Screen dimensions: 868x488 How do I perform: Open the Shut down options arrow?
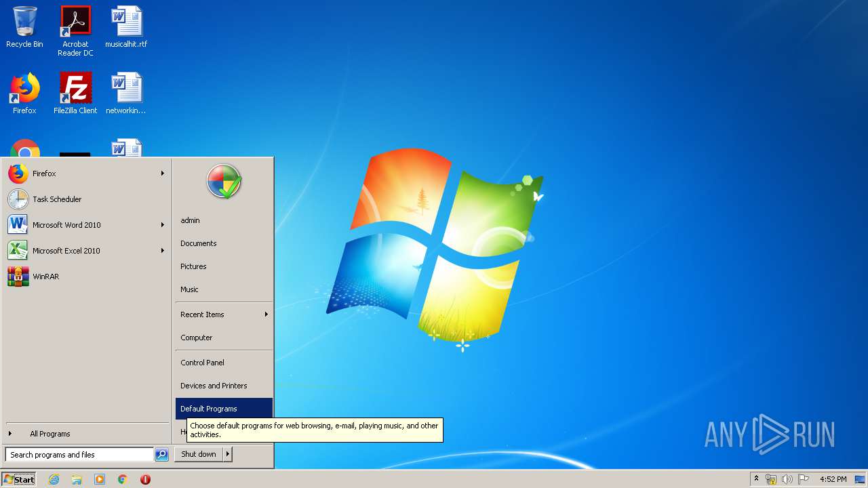(x=228, y=455)
